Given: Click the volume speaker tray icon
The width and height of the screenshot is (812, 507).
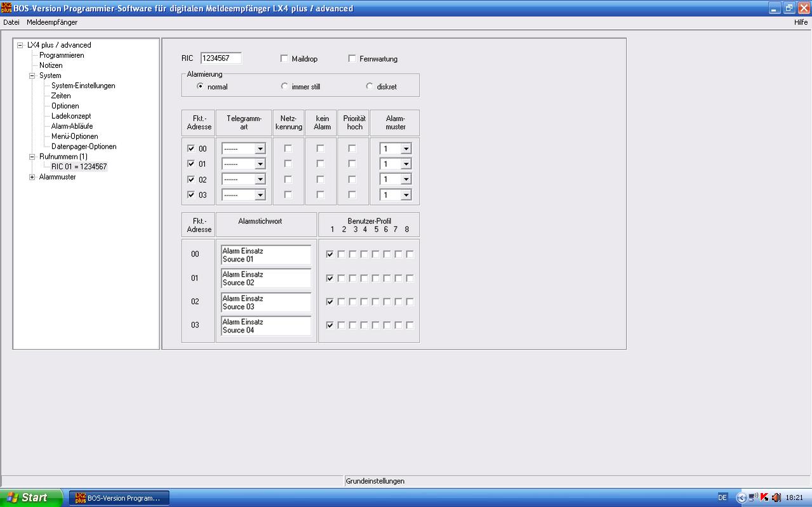Looking at the screenshot, I should 776,497.
